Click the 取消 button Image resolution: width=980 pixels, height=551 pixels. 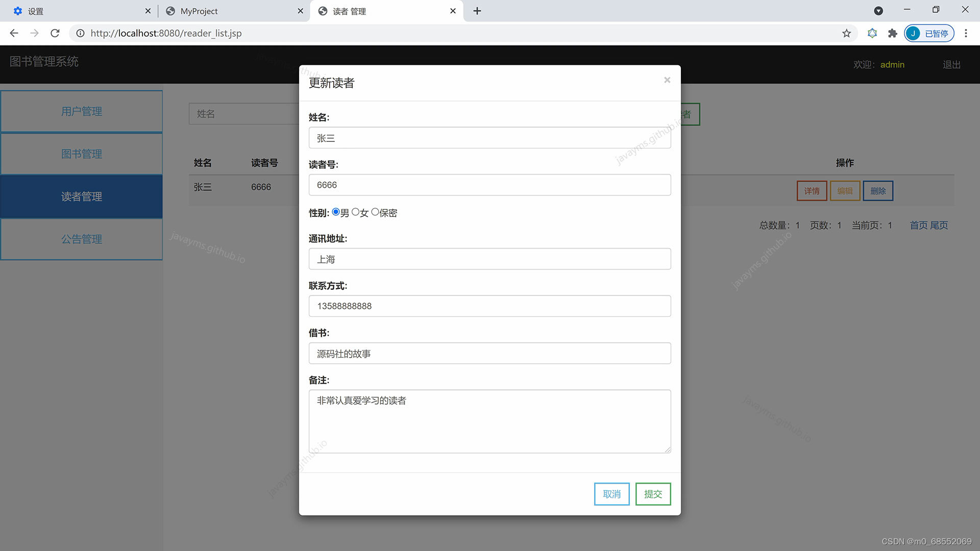coord(611,494)
